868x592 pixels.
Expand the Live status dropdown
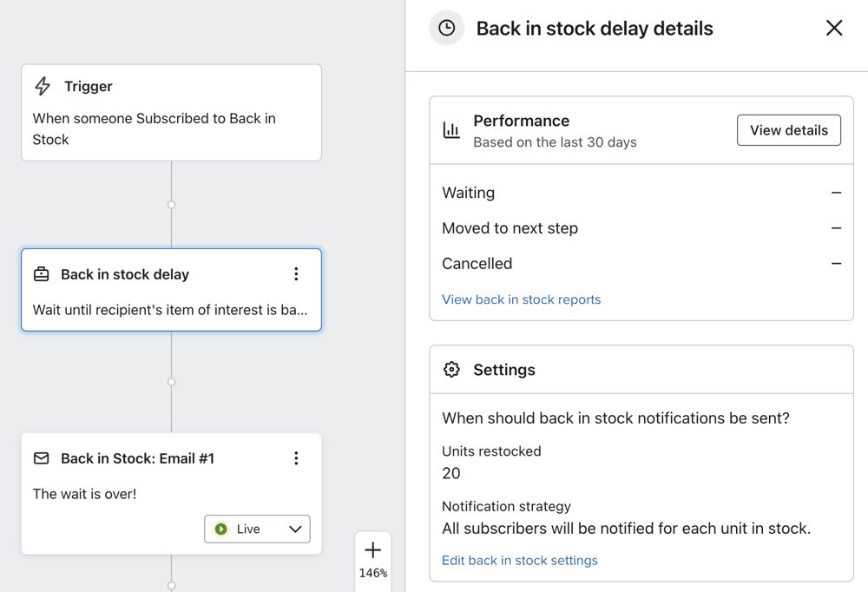pos(294,529)
